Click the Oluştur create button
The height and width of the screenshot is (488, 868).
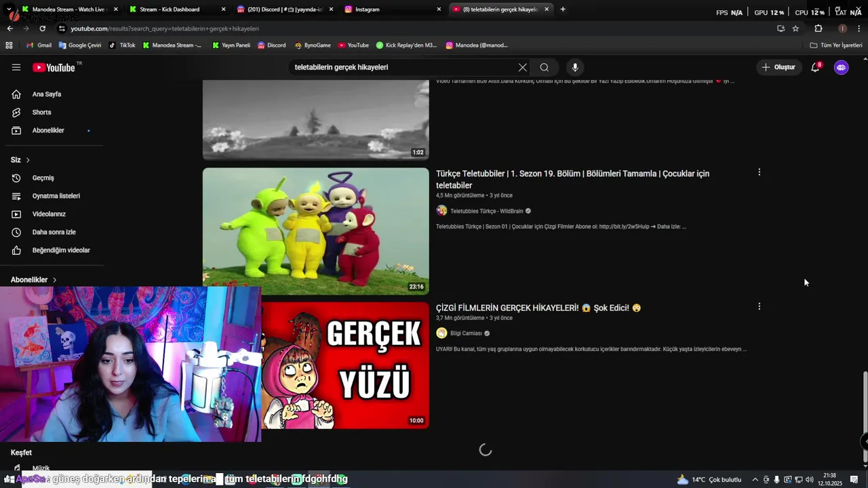[778, 67]
